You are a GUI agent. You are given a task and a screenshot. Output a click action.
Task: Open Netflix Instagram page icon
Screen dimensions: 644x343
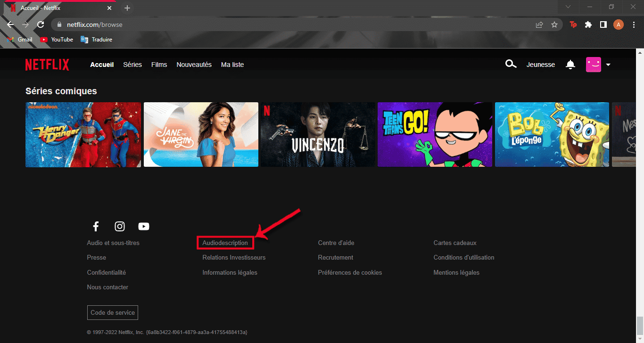click(x=120, y=227)
